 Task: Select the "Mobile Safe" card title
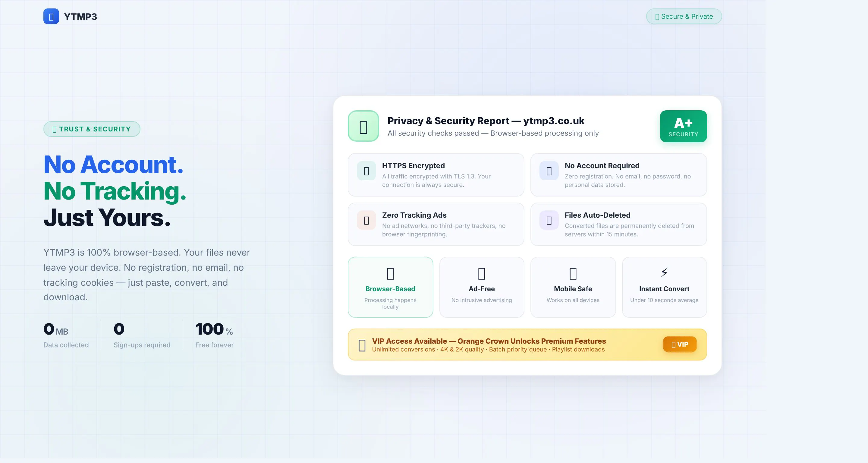[573, 289]
